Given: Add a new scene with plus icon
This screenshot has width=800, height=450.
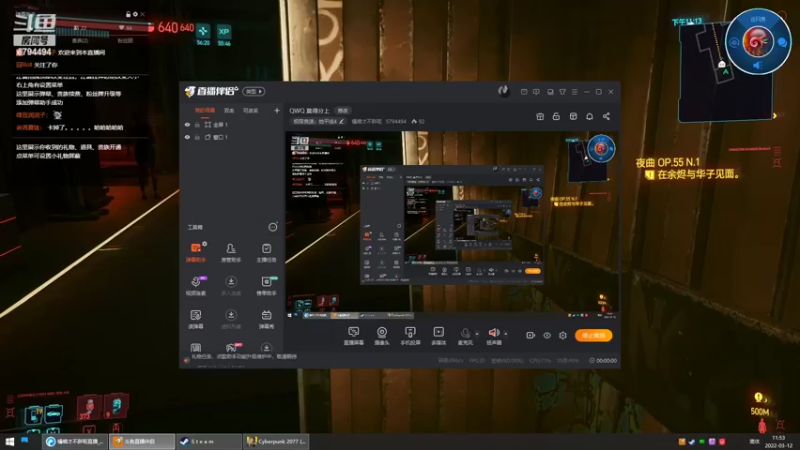Looking at the screenshot, I should click(277, 110).
